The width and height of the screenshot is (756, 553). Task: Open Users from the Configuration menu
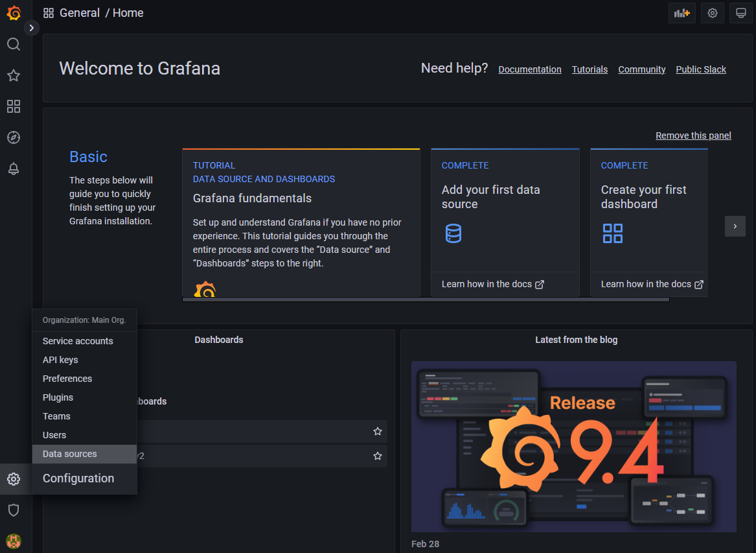(85, 435)
